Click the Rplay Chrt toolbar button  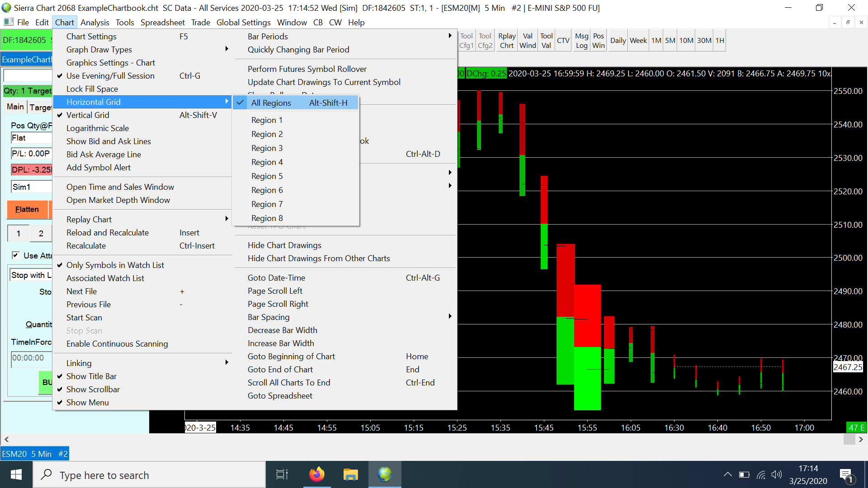coord(507,41)
